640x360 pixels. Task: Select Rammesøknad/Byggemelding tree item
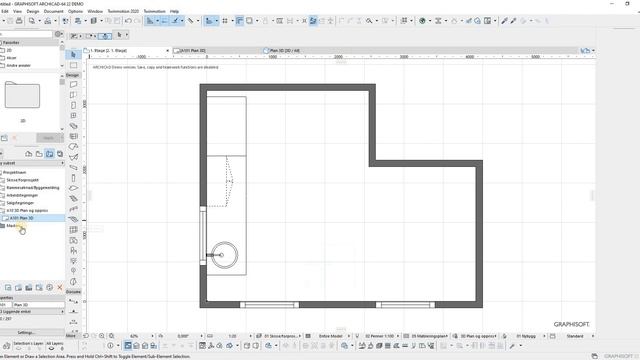pyautogui.click(x=33, y=188)
